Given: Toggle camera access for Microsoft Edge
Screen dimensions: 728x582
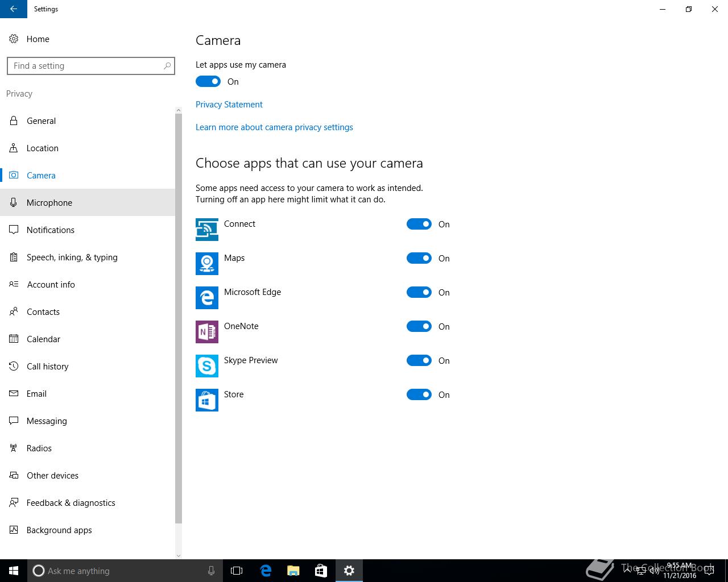Looking at the screenshot, I should pyautogui.click(x=419, y=292).
